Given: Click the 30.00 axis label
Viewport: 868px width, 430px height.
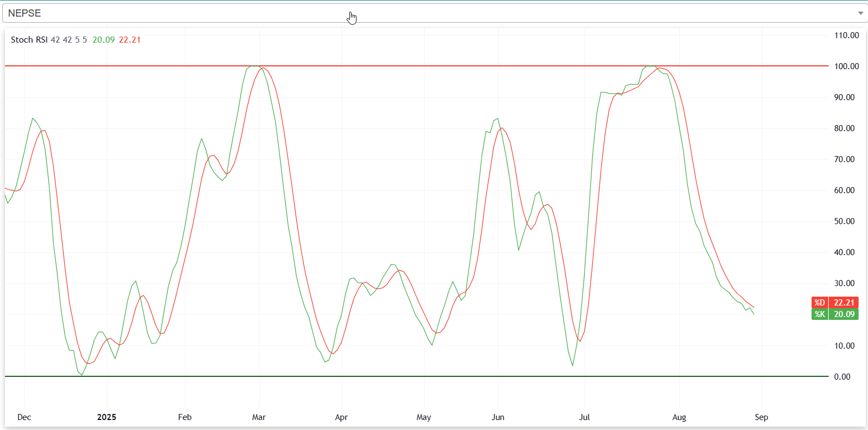Looking at the screenshot, I should pos(844,283).
